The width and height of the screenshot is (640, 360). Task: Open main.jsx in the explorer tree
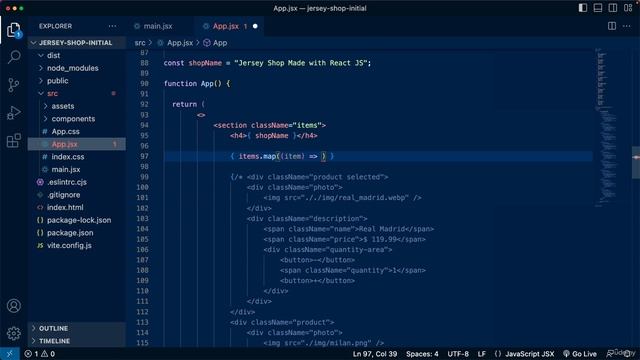coord(77,169)
